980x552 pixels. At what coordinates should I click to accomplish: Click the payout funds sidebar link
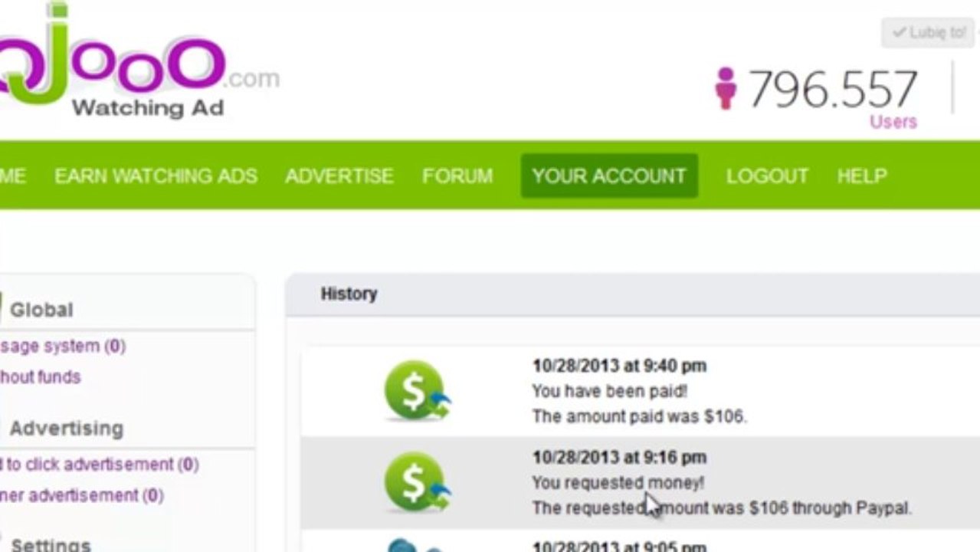40,377
